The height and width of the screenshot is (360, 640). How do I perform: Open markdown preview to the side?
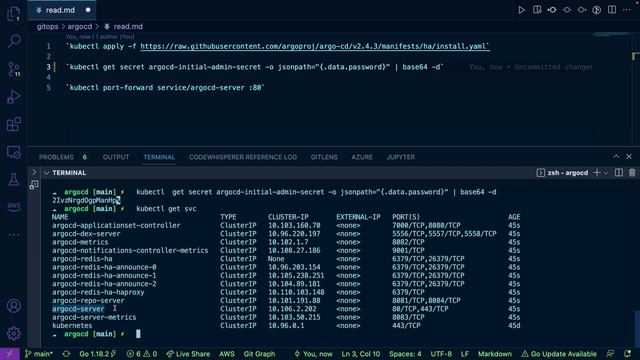[x=537, y=10]
